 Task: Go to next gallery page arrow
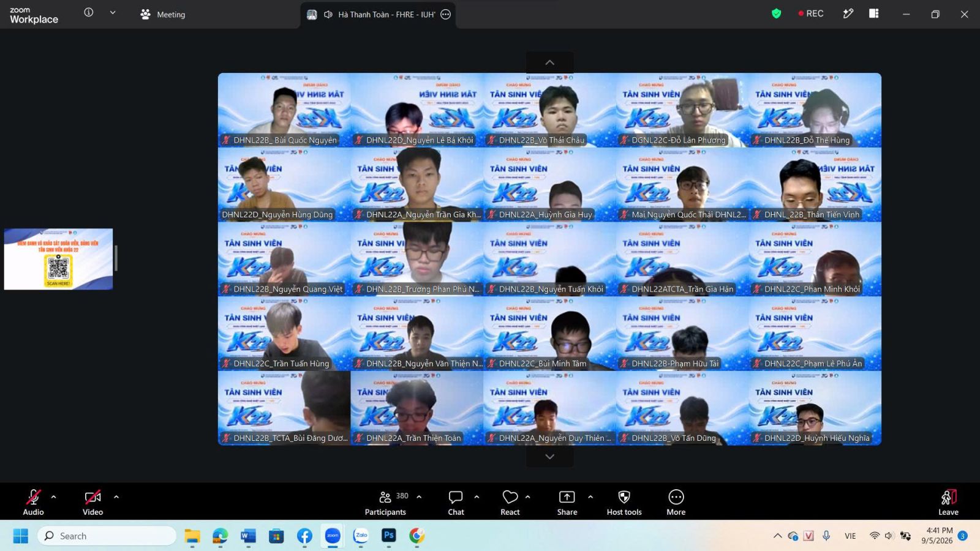click(550, 457)
